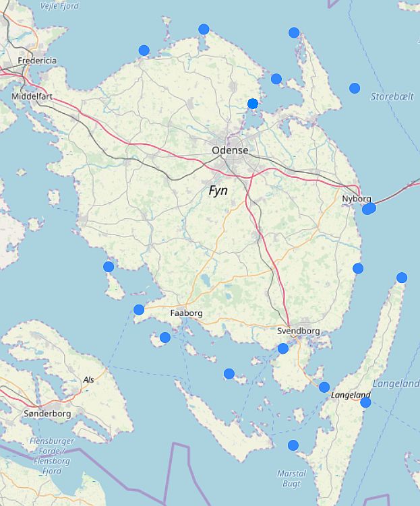The height and width of the screenshot is (506, 420).
Task: Click the Fredericia town label
Action: 37,61
